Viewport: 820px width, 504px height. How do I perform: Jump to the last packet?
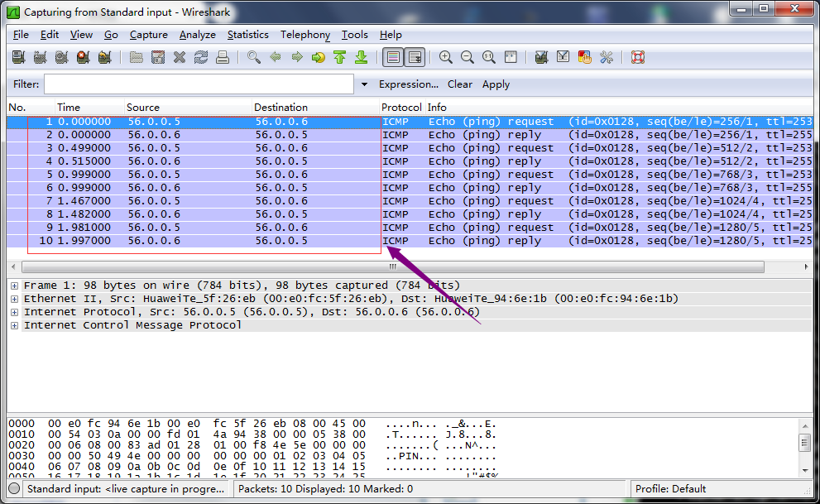[362, 57]
